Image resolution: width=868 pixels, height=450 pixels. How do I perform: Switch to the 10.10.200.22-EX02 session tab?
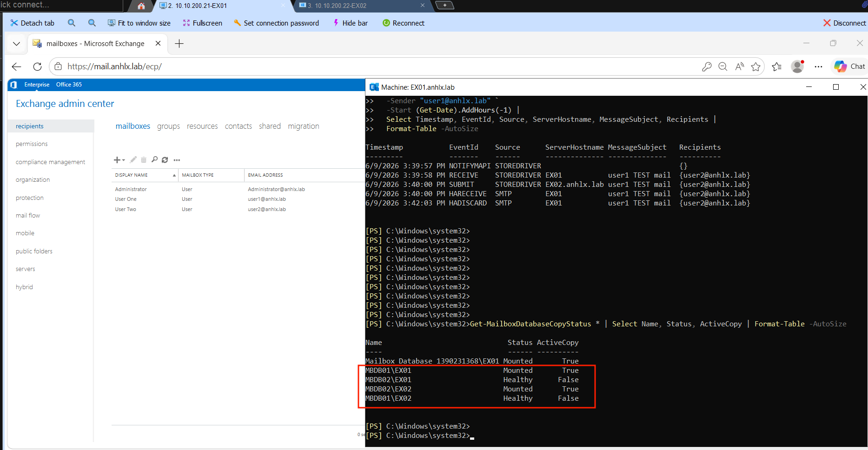pyautogui.click(x=340, y=6)
